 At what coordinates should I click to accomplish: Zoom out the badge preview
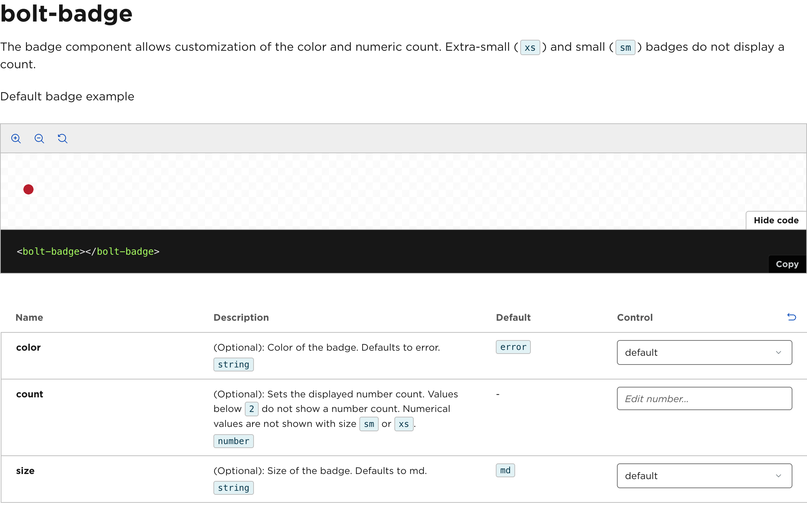(39, 139)
